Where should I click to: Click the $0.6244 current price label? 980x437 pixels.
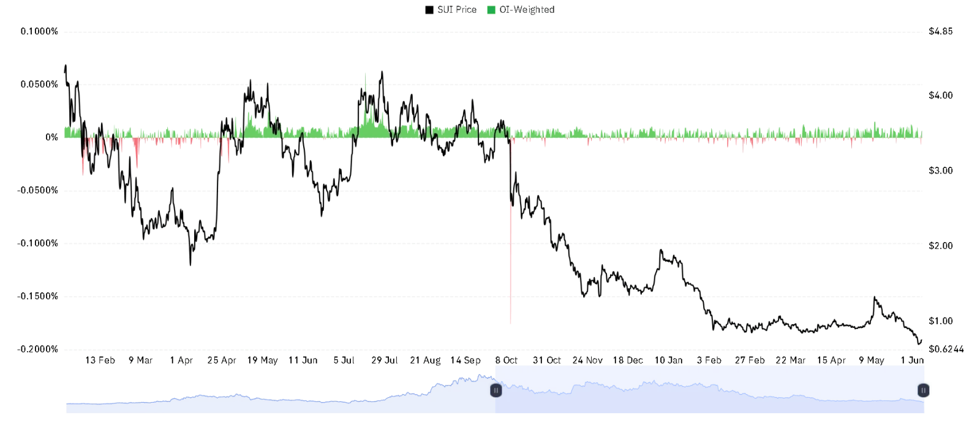946,349
